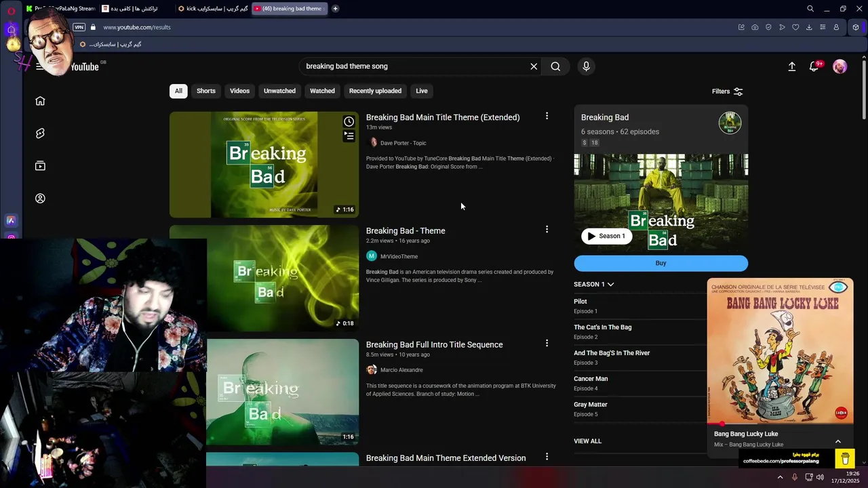The width and height of the screenshot is (868, 488).
Task: Open YouTube Home from the sidebar
Action: (x=40, y=101)
